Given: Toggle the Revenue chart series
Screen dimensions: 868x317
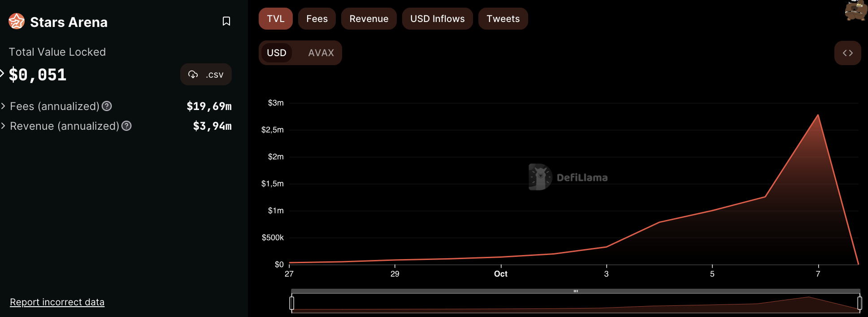Looking at the screenshot, I should point(369,19).
